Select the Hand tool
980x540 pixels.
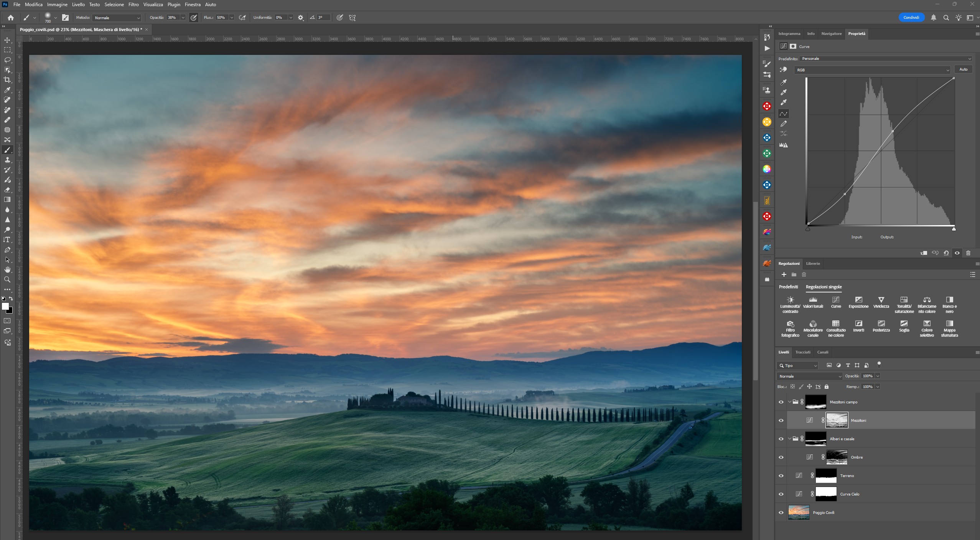click(x=7, y=269)
